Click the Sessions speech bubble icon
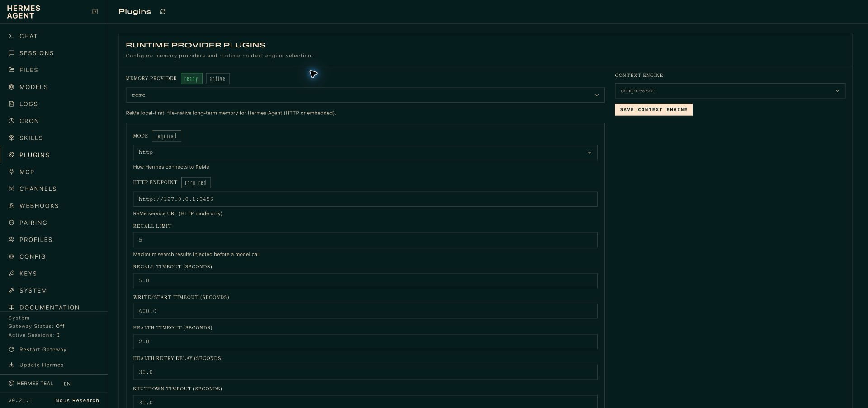Image resolution: width=868 pixels, height=408 pixels. [12, 53]
